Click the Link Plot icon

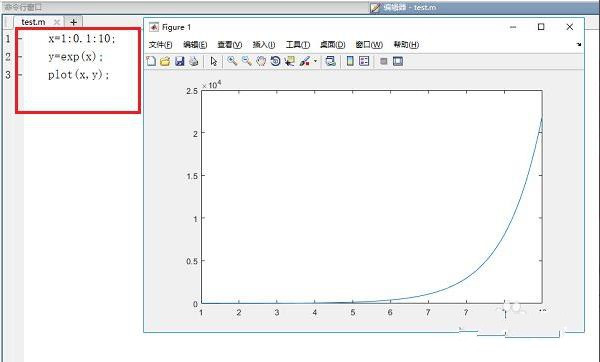coord(331,61)
